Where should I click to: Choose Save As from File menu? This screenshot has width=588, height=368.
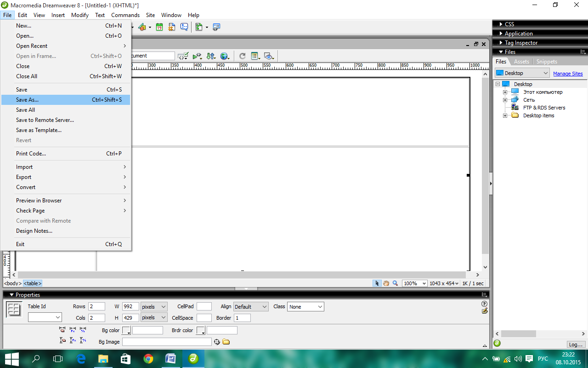[66, 100]
